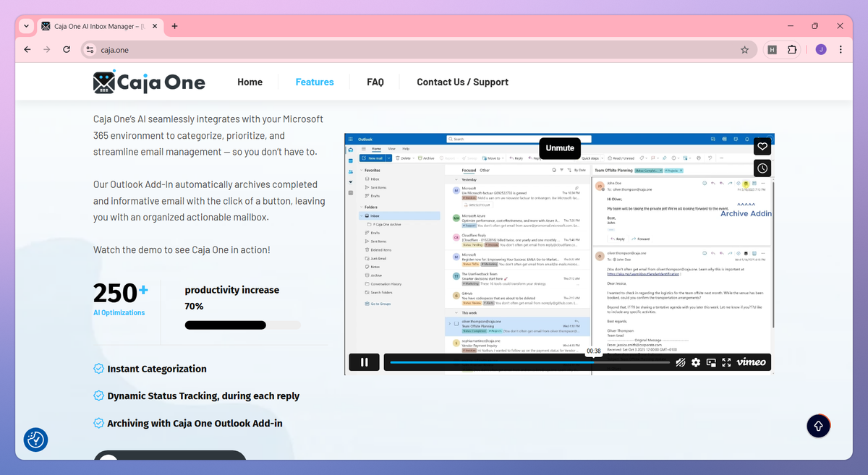Pause the demo video
868x475 pixels.
[x=365, y=362]
